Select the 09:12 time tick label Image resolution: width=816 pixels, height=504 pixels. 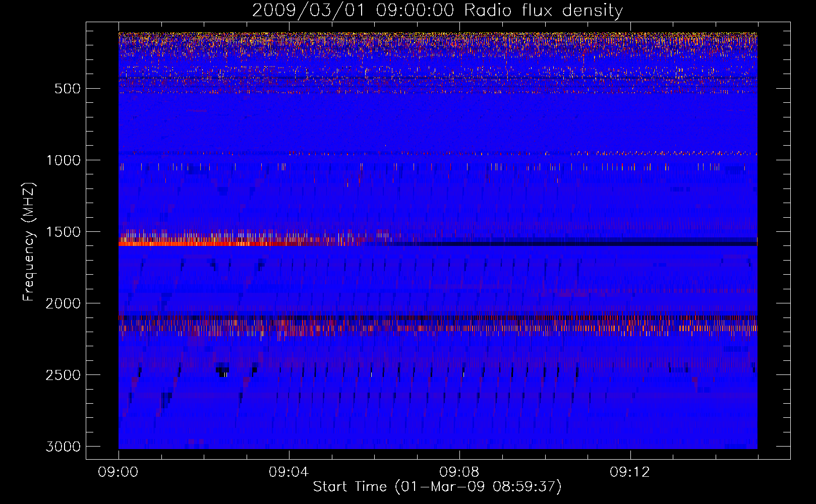coord(630,472)
